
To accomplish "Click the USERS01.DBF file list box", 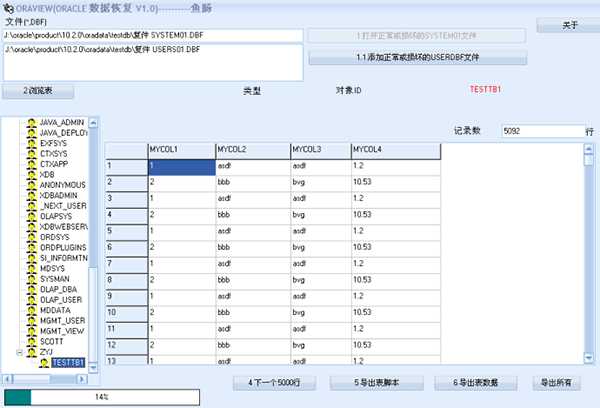I will pos(153,63).
